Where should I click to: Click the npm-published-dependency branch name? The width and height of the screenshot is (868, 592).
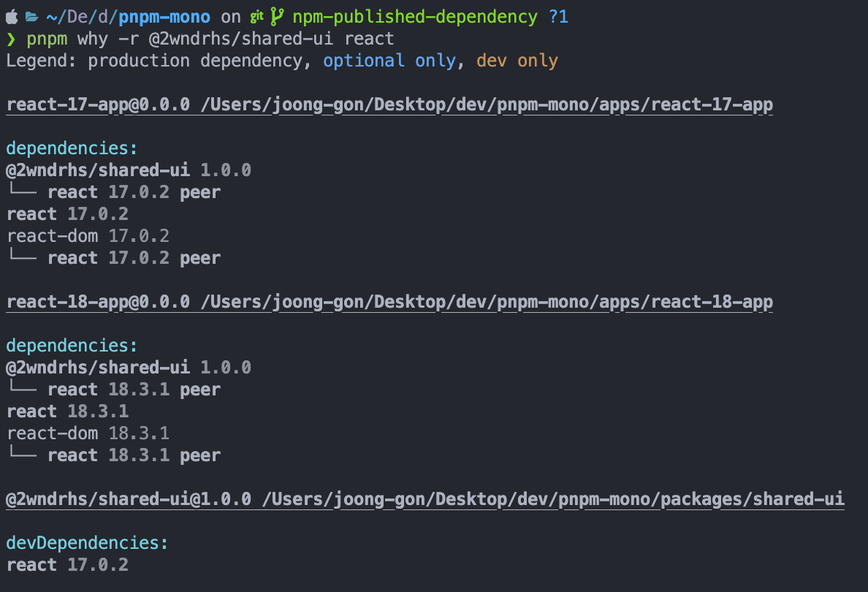pos(414,17)
